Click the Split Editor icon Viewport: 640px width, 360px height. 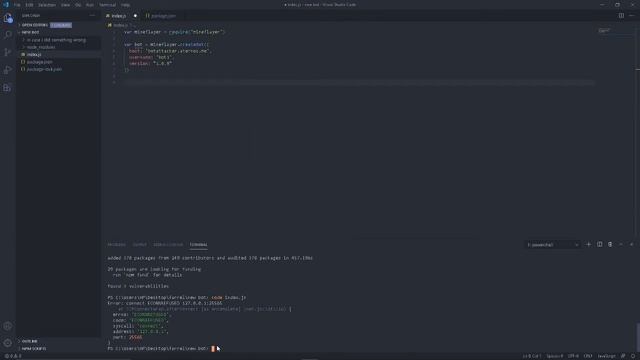[x=621, y=16]
